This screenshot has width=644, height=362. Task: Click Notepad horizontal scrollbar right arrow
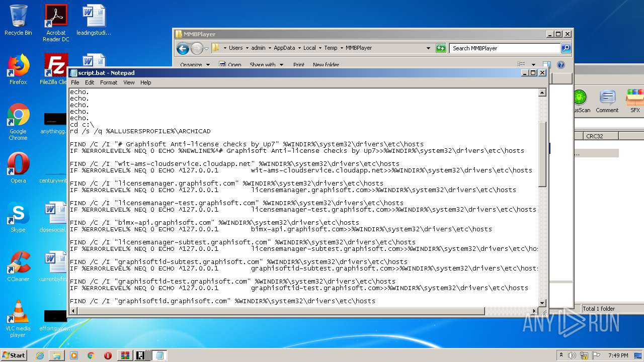point(534,312)
